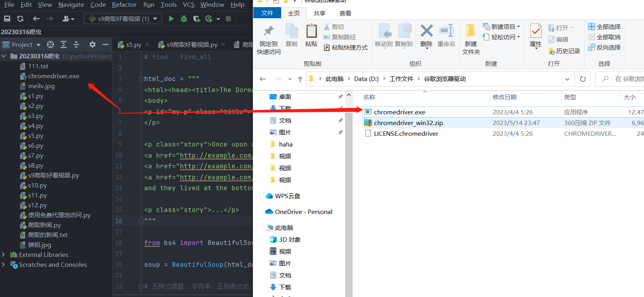
Task: Collapse all items in Project panel
Action: pos(76,44)
